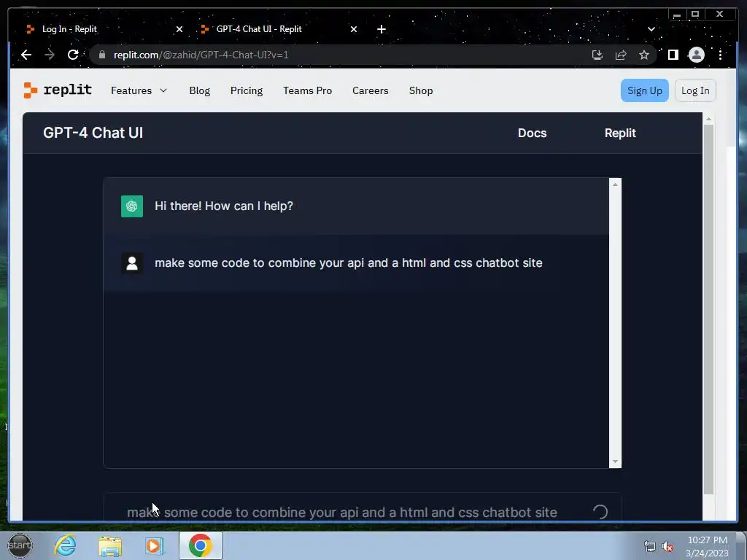747x560 pixels.
Task: Minimize the Chrome window
Action: coord(676,15)
